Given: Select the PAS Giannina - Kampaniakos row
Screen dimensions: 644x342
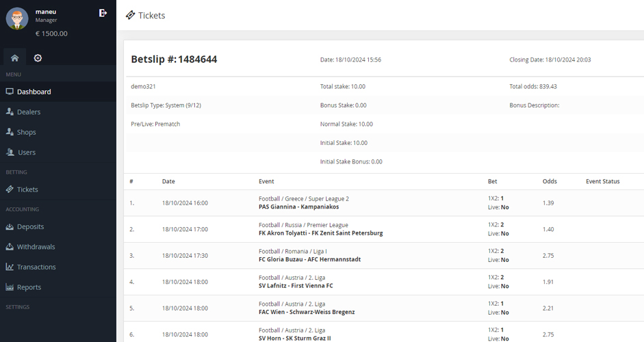Looking at the screenshot, I should (x=298, y=207).
